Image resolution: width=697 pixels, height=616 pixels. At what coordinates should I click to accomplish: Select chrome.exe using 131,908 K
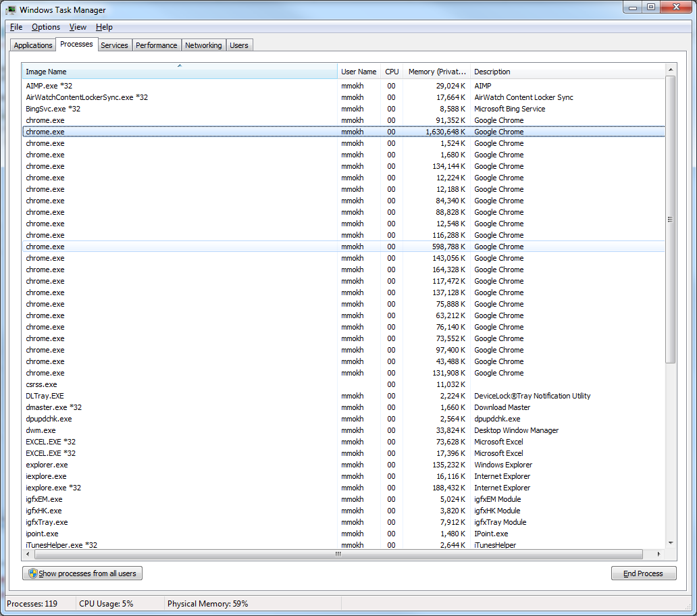(344, 373)
